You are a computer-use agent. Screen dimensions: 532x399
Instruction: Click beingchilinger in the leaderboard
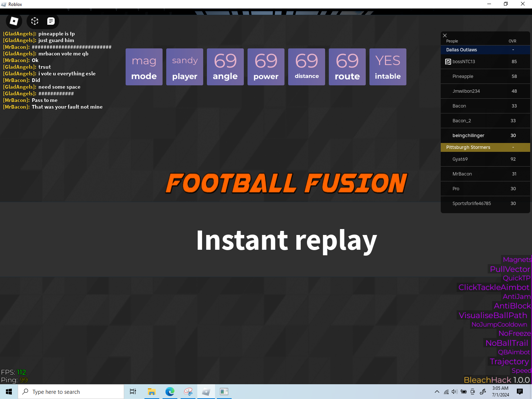coord(485,136)
